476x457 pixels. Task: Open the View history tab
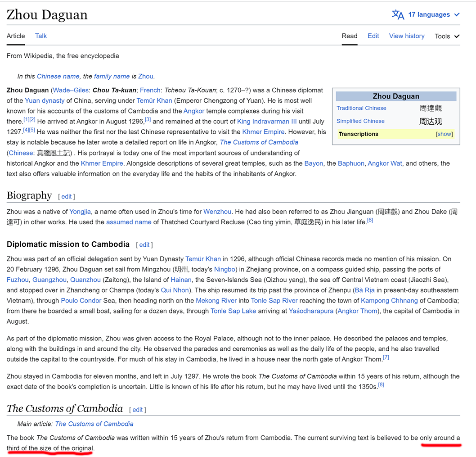click(407, 36)
